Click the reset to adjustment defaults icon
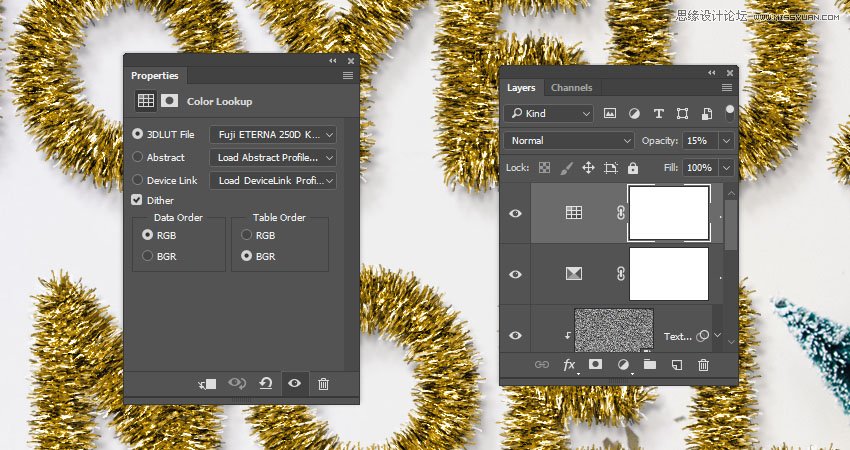Screen dimensions: 850x450 coord(265,383)
